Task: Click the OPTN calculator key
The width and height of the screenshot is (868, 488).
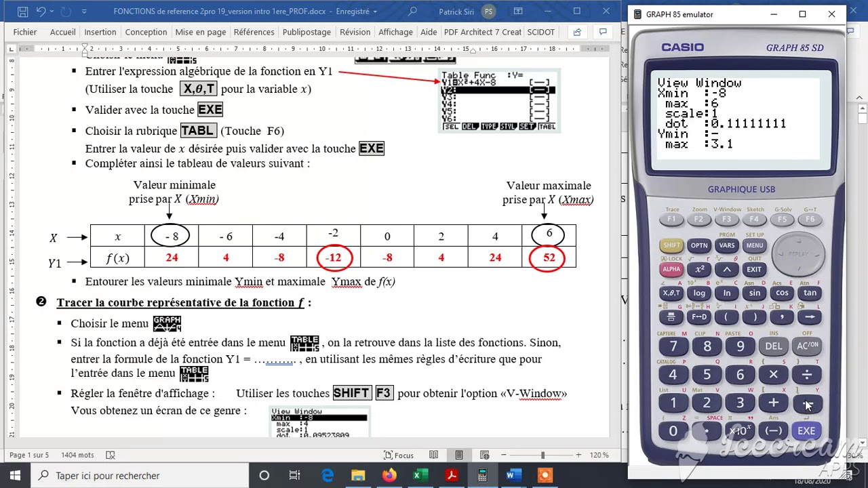Action: point(698,245)
